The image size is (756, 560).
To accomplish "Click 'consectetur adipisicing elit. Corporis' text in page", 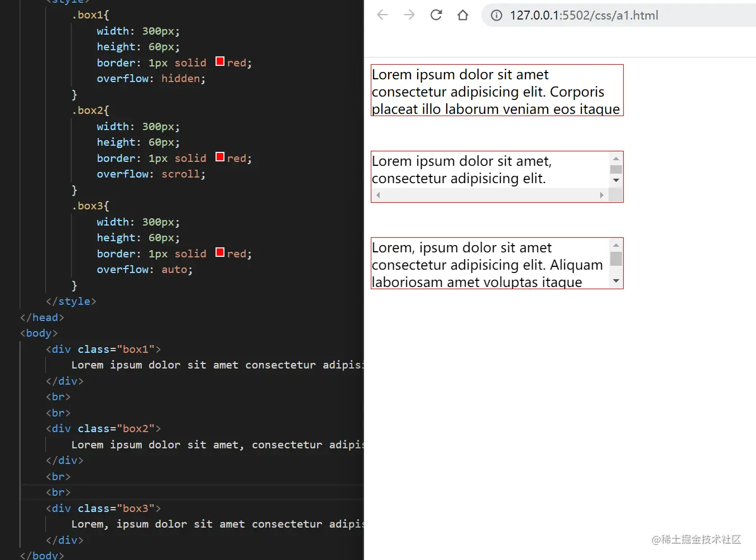I will (488, 92).
